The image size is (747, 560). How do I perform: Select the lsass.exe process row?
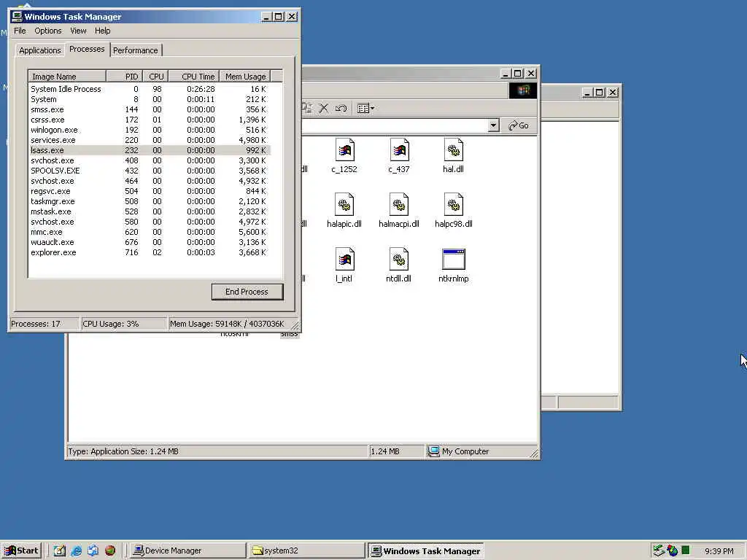(x=149, y=150)
